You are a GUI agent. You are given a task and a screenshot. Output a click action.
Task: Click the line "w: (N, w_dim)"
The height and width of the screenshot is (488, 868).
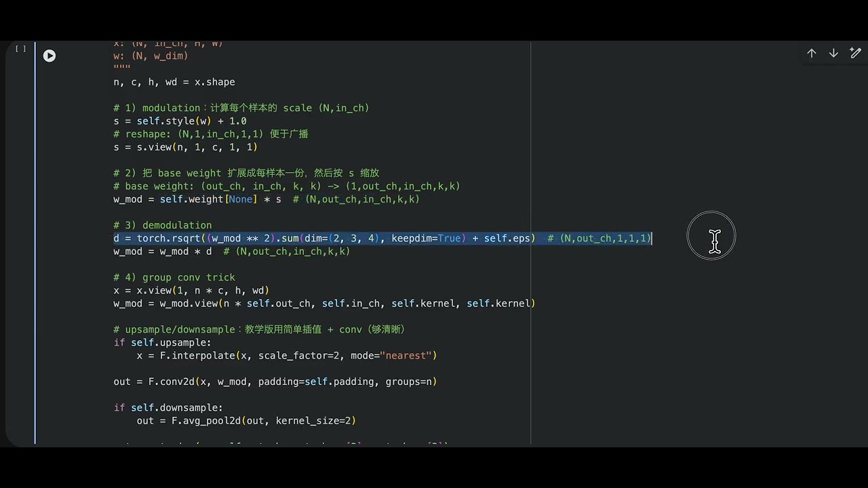(151, 56)
